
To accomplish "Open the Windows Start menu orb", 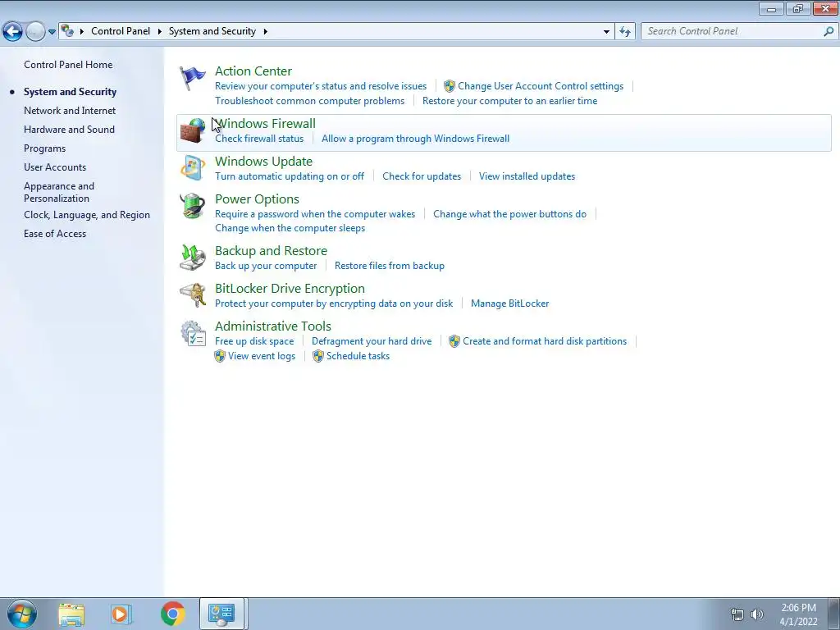I will pos(22,614).
